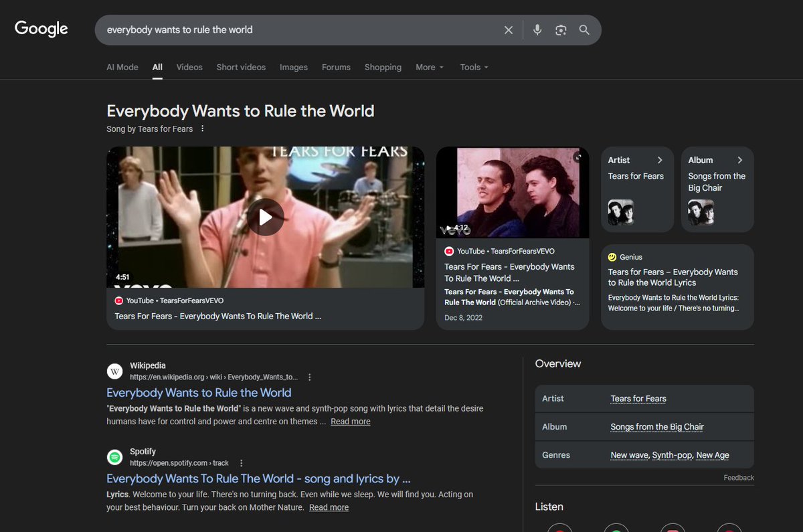Viewport: 803px width, 532px height.
Task: Click the YouTube icon on the second video card
Action: (x=449, y=252)
